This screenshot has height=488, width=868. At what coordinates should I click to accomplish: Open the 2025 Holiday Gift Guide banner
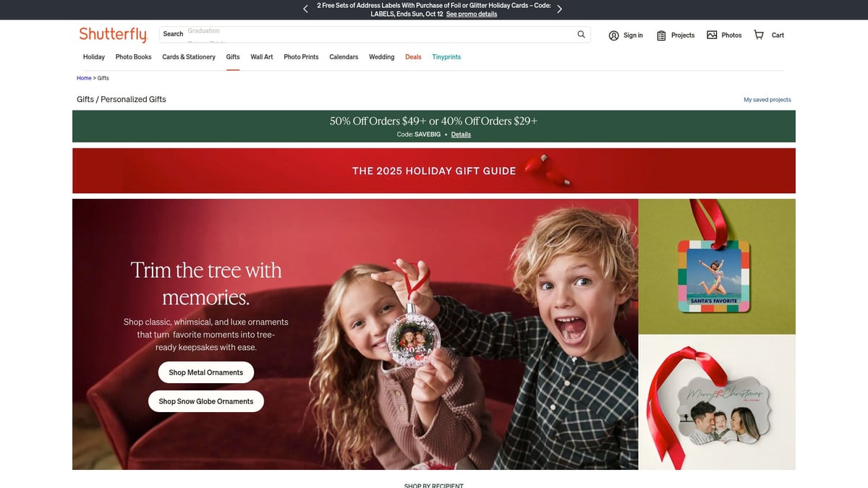(434, 171)
